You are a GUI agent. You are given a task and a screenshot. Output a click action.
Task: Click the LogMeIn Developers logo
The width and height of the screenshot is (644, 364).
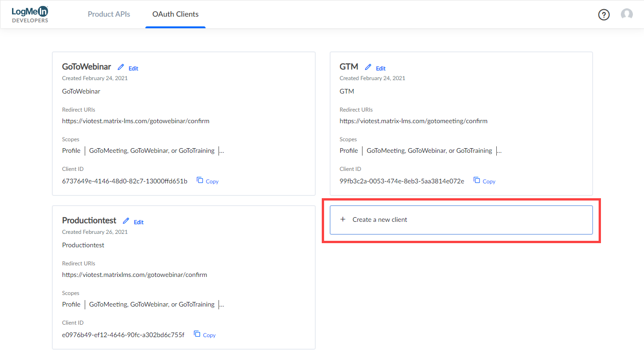click(x=30, y=14)
